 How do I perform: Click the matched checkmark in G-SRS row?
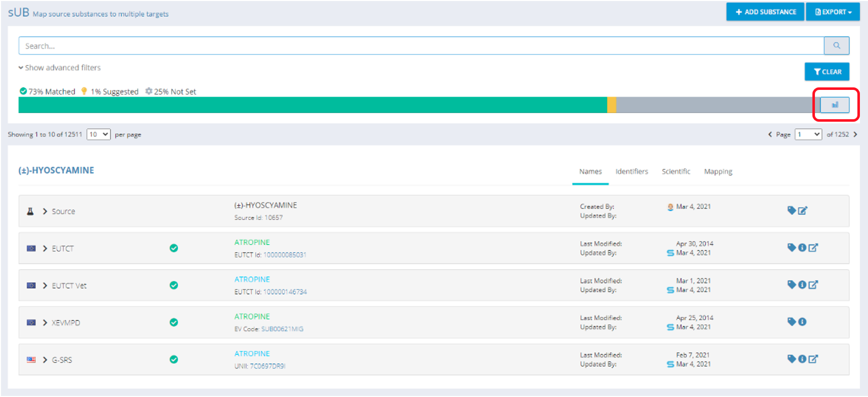pyautogui.click(x=174, y=360)
